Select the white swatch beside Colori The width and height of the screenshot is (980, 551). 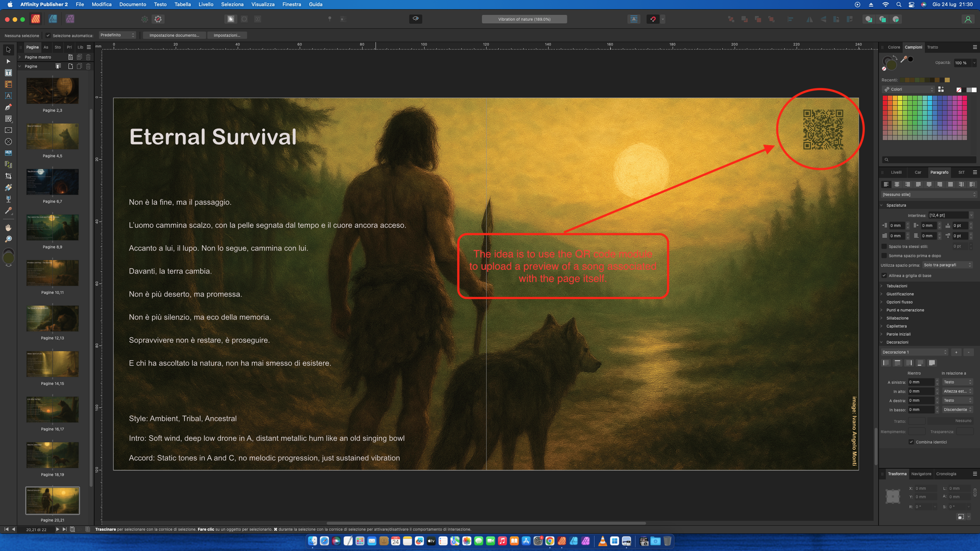[x=974, y=90]
